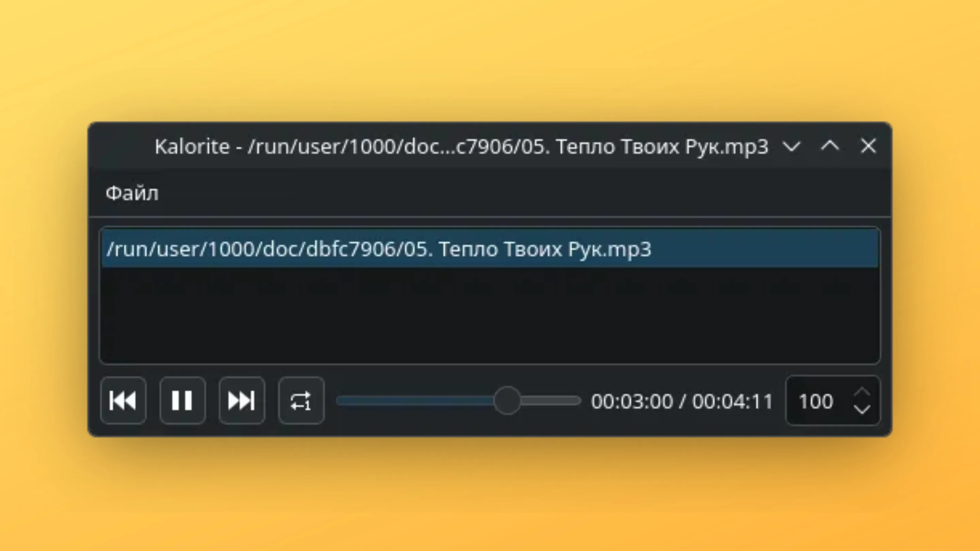Screen dimensions: 980x551
Task: Decrease volume with the down arrow
Action: click(x=862, y=410)
